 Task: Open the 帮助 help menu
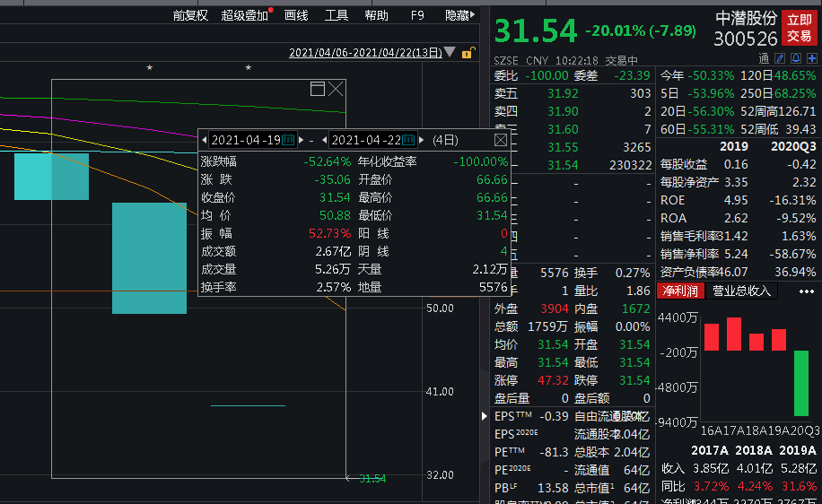[376, 16]
